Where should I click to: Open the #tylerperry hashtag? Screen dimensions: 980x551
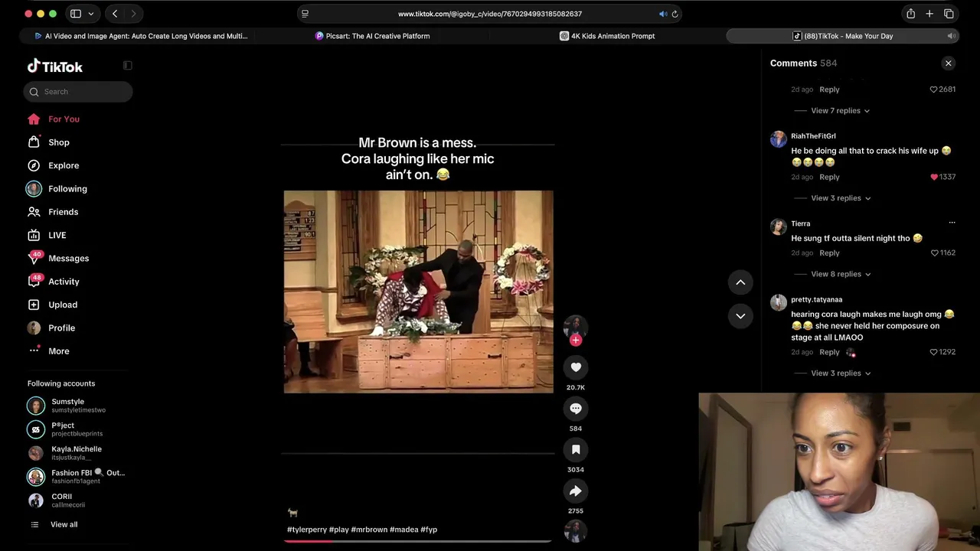point(307,530)
